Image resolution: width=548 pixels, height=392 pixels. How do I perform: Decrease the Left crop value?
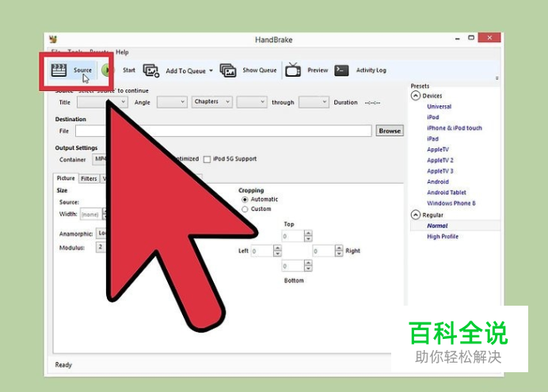tap(277, 253)
